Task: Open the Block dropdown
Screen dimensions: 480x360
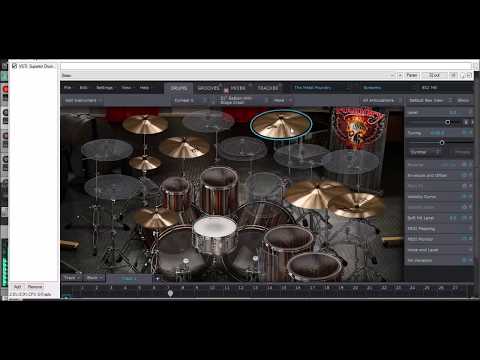Action: (x=94, y=277)
